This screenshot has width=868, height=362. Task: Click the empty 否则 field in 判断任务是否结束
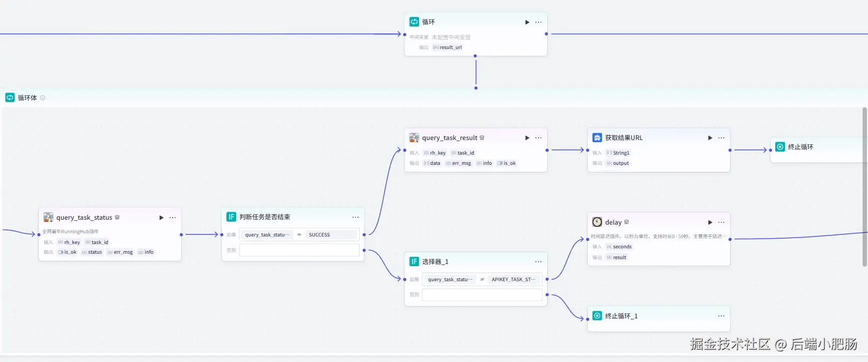click(x=299, y=250)
